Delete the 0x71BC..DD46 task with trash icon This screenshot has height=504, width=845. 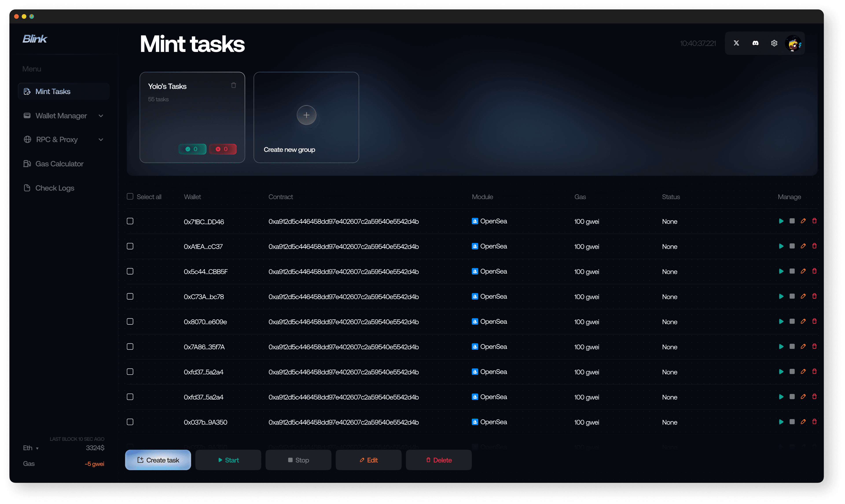pos(814,221)
